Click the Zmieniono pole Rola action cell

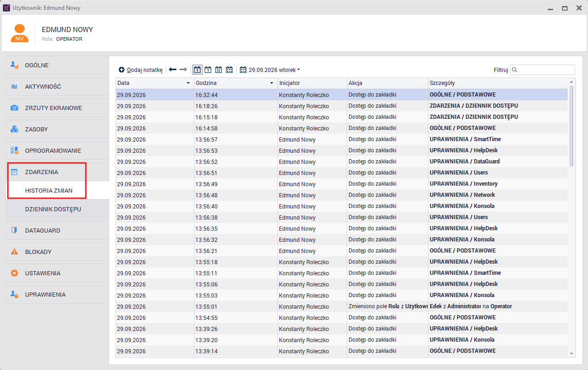click(388, 306)
